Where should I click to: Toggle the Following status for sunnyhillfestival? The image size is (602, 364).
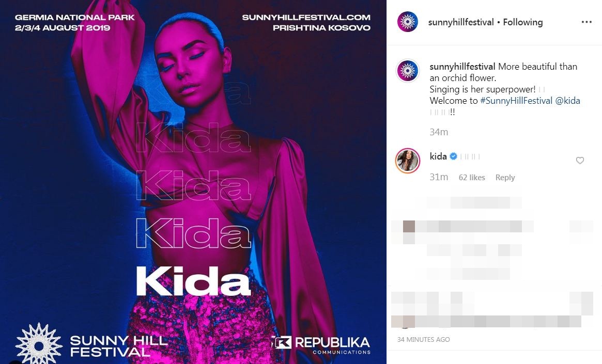click(x=522, y=22)
